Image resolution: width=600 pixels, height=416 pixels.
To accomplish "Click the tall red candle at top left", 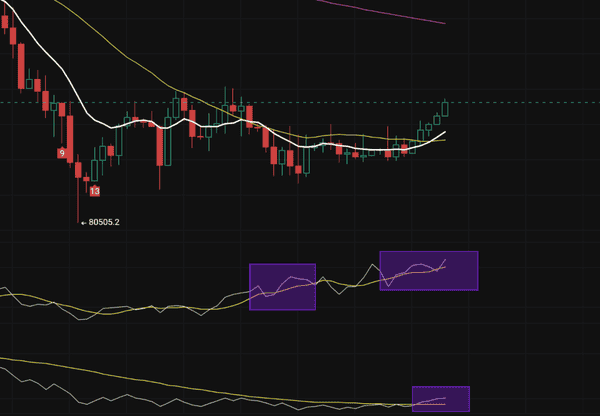I will (21, 66).
